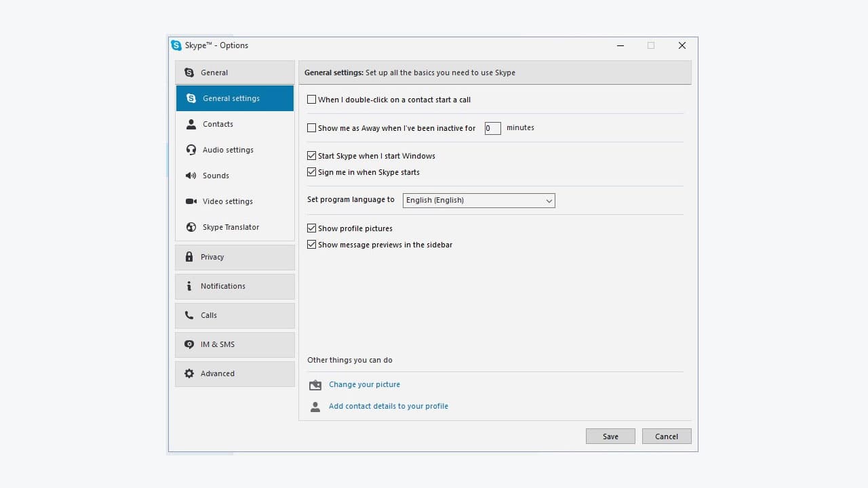This screenshot has width=868, height=488.
Task: Click the globe icon for Skype Translator
Action: 191,227
